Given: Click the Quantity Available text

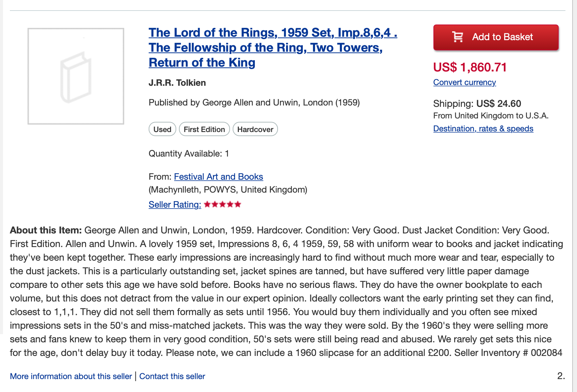Looking at the screenshot, I should tap(189, 154).
